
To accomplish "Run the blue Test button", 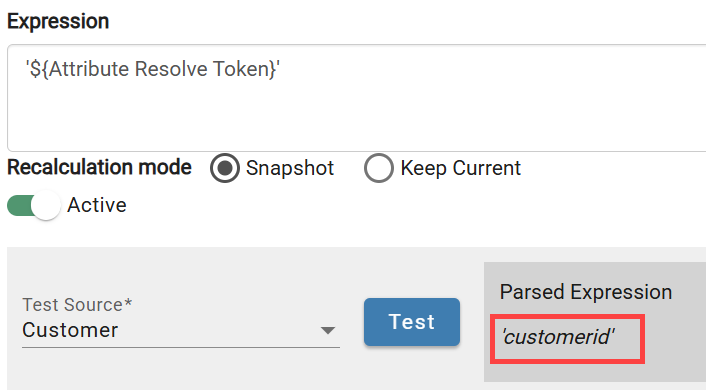I will [x=412, y=322].
